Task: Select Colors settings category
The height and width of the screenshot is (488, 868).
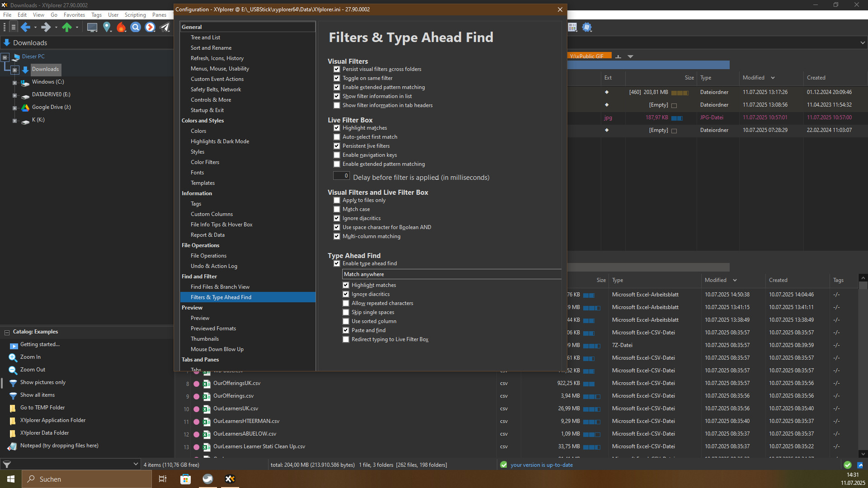Action: point(198,131)
